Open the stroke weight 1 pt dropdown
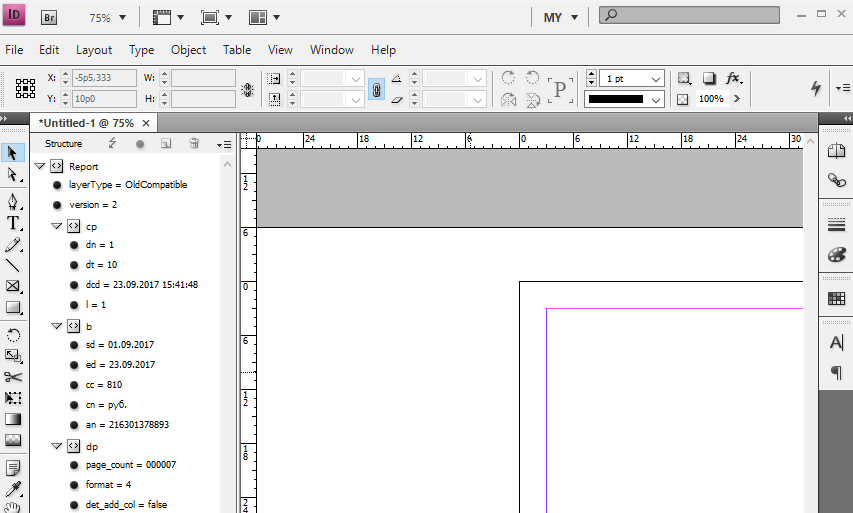The height and width of the screenshot is (513, 853). click(x=656, y=79)
